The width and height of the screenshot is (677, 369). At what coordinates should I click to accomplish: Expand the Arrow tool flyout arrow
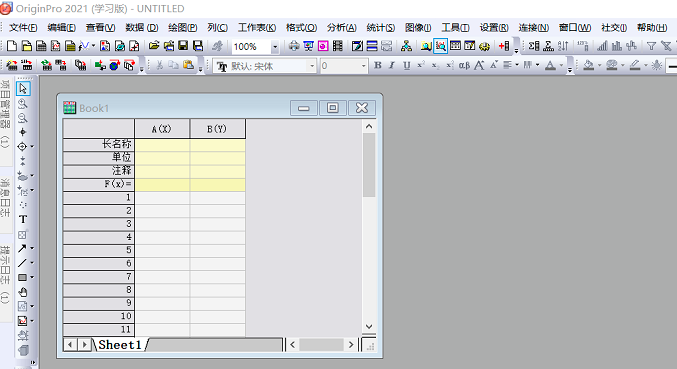(x=32, y=249)
